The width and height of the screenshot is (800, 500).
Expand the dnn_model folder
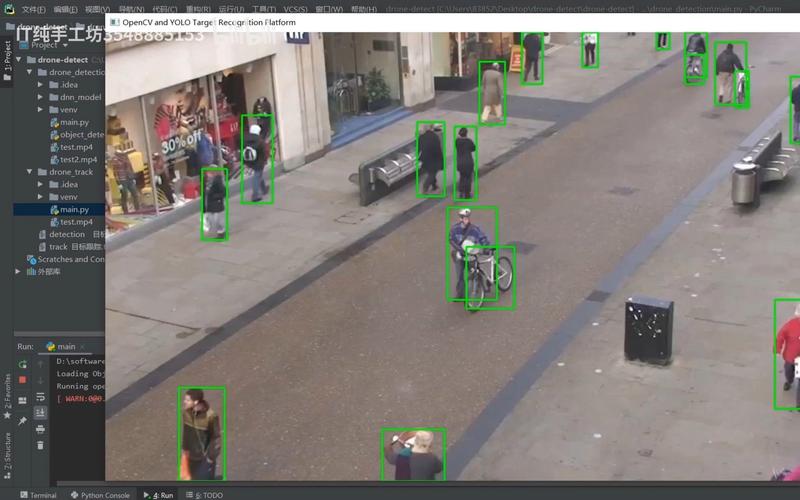click(x=40, y=97)
